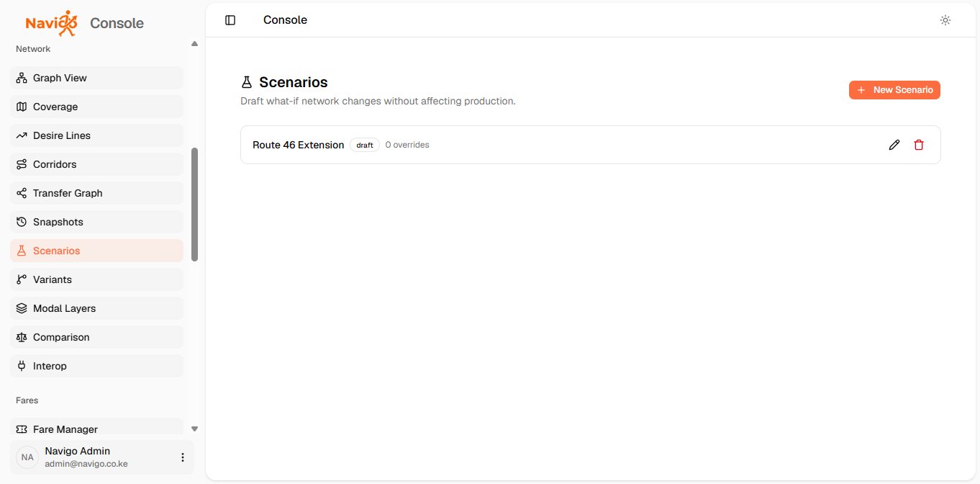The width and height of the screenshot is (980, 484).
Task: Create a New Scenario
Action: pos(894,90)
